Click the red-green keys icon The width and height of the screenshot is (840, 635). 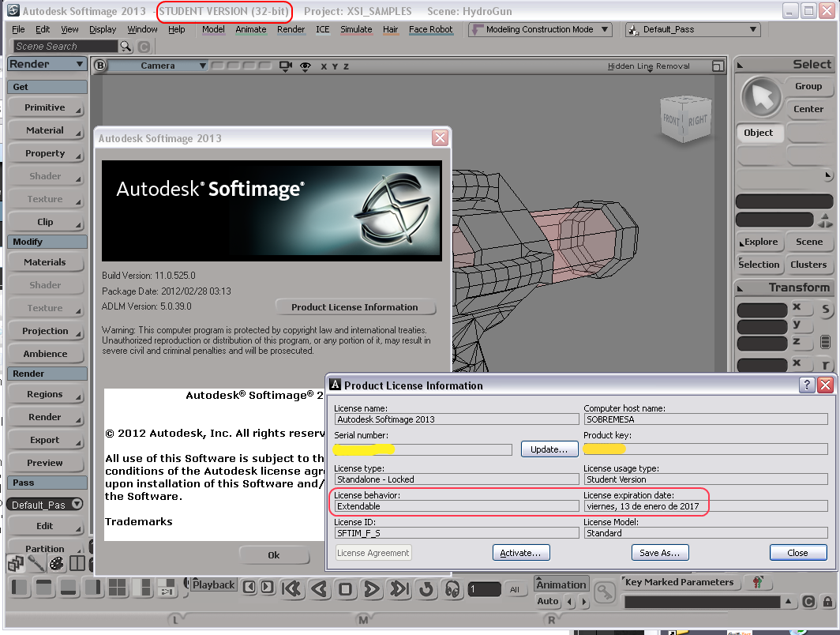pos(758,582)
